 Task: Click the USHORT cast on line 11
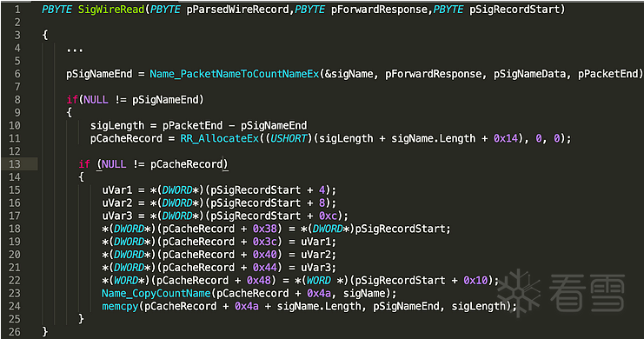click(x=289, y=138)
